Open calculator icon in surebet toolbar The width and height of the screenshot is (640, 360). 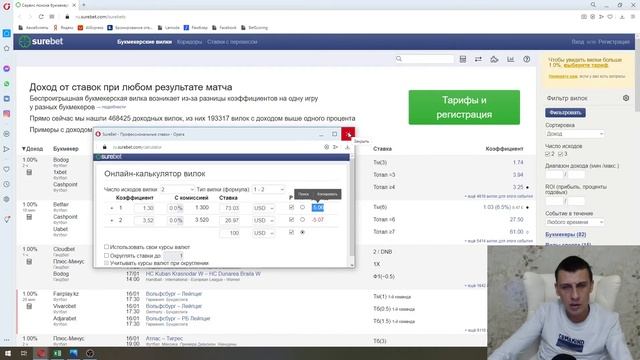pos(462,59)
